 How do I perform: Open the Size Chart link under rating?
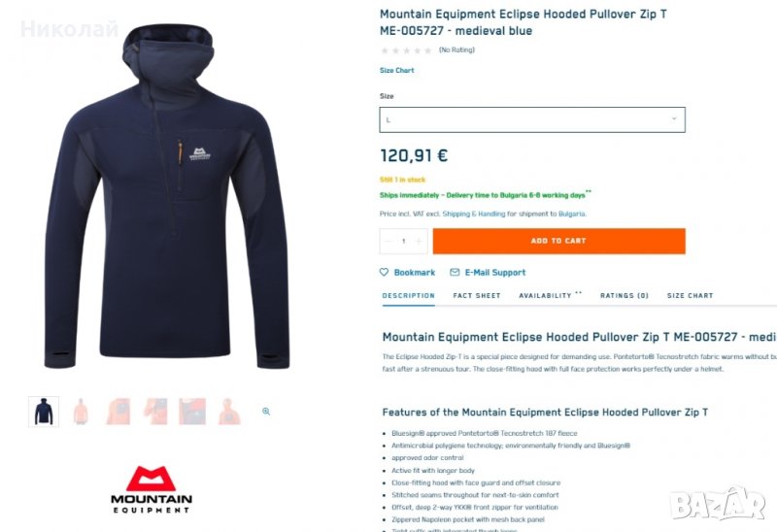(x=397, y=70)
